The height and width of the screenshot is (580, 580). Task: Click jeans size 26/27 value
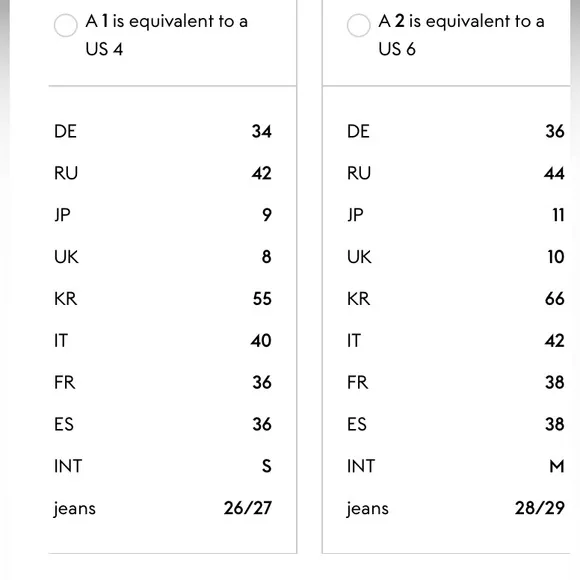click(x=248, y=508)
